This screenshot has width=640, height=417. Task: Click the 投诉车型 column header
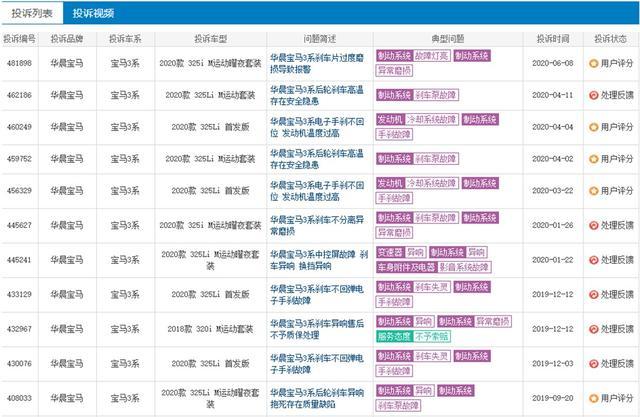(x=210, y=39)
